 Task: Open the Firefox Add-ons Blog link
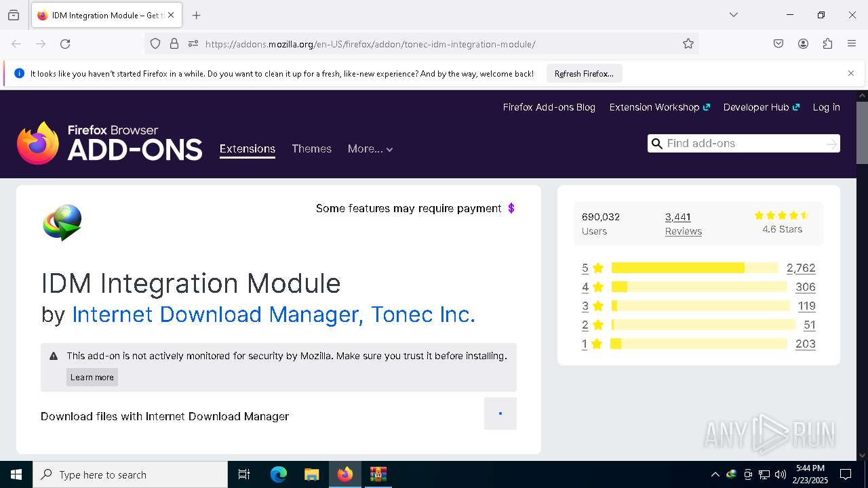[x=549, y=107]
